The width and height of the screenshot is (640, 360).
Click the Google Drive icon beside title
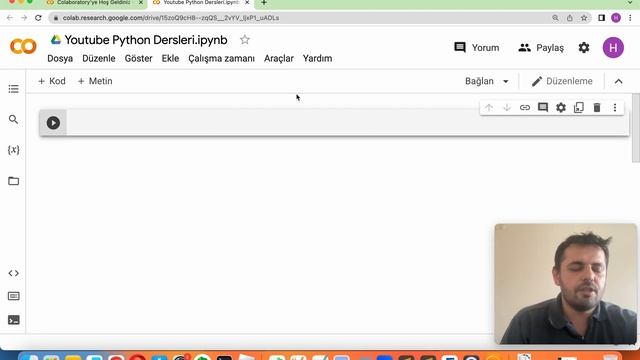click(x=56, y=40)
